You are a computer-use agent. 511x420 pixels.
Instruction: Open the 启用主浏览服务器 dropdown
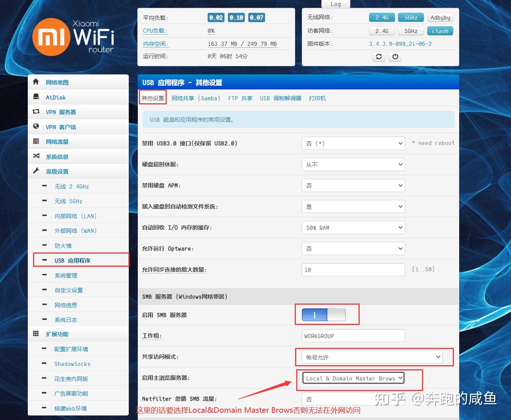(x=353, y=378)
